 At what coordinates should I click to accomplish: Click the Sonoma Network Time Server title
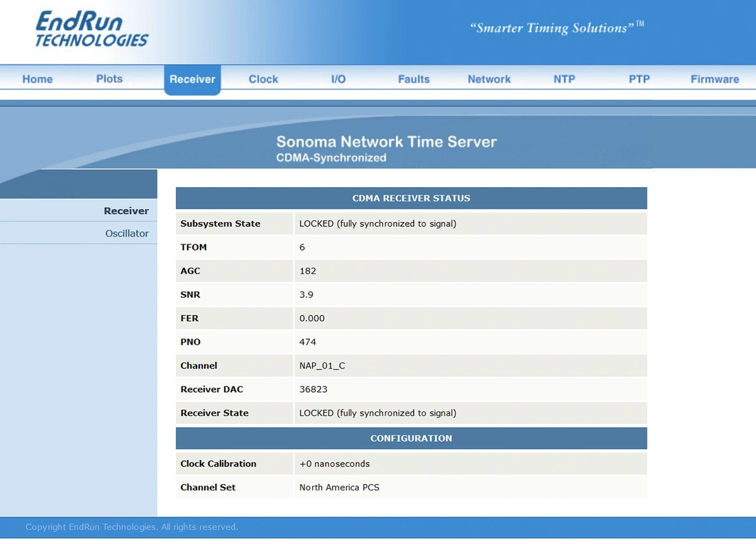point(386,142)
